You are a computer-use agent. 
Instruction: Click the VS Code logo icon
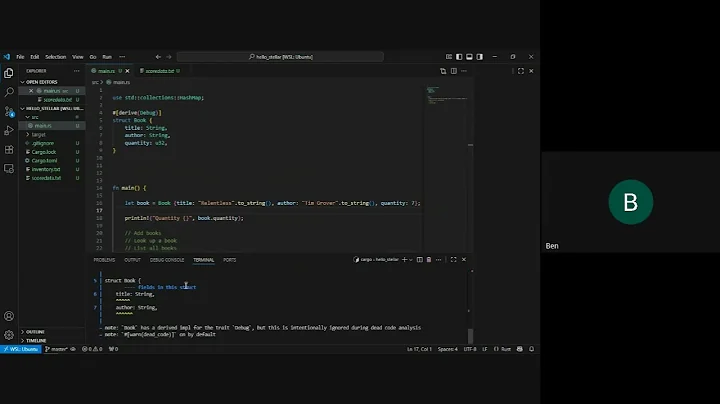click(6, 57)
